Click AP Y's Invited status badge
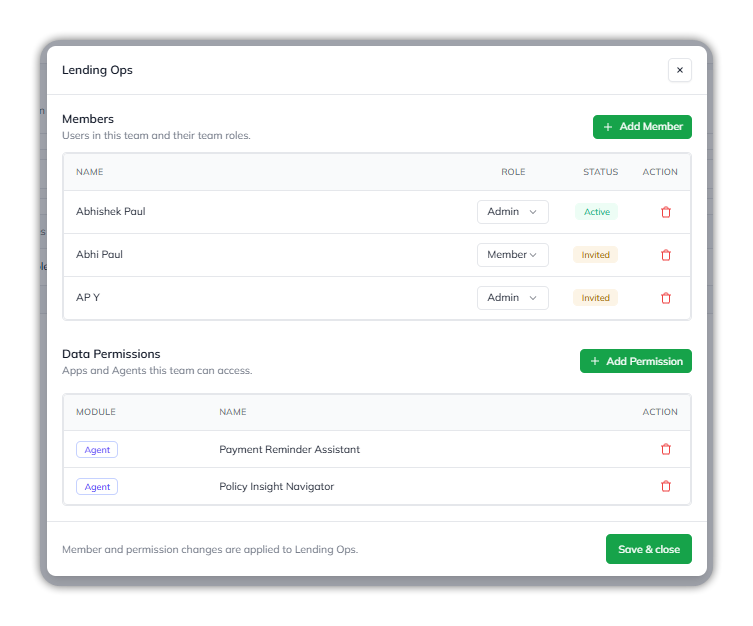 [595, 298]
